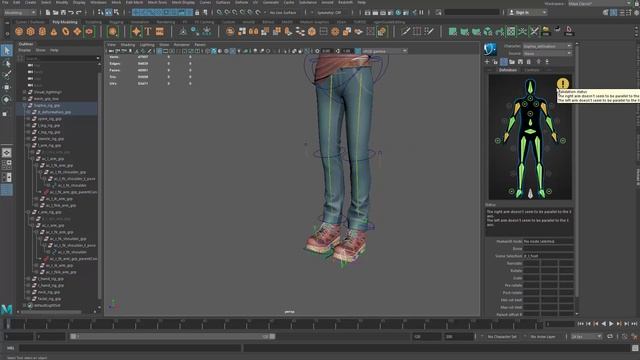This screenshot has height=360, width=640.
Task: Click the head bone in HumanIK figure
Action: (x=530, y=87)
